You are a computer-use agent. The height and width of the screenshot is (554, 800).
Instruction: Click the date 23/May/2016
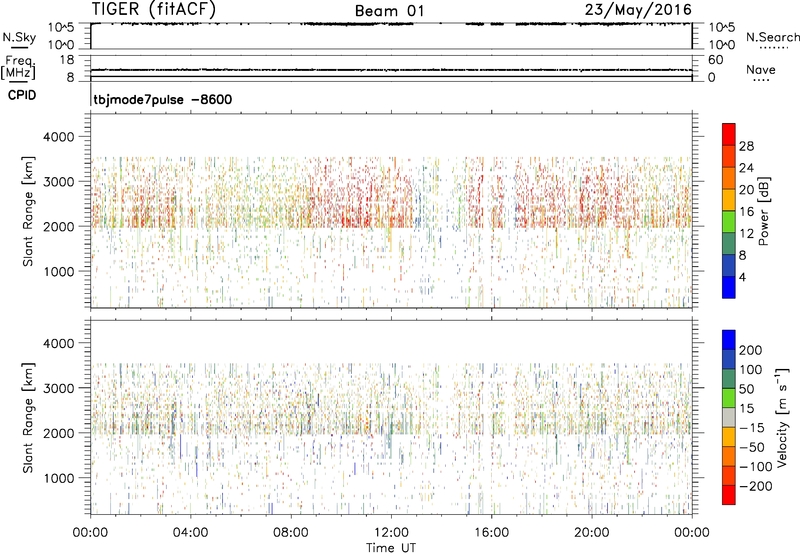638,10
